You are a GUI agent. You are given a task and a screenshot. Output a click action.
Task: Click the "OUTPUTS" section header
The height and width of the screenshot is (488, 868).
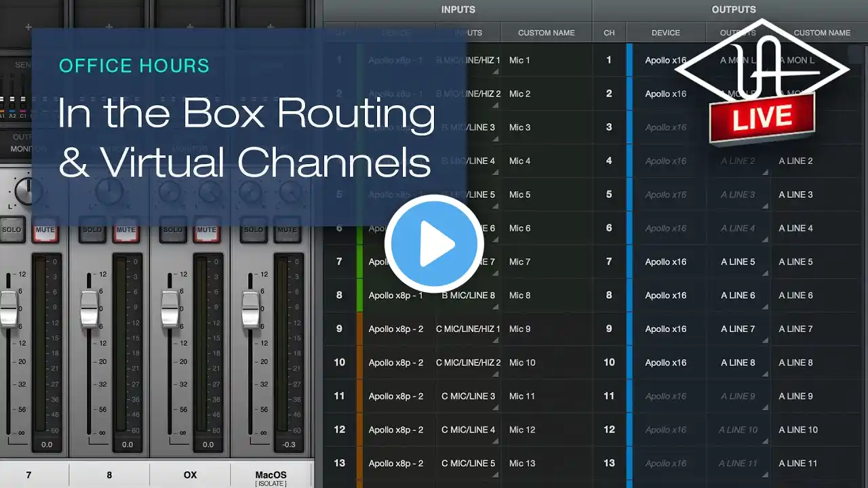tap(734, 9)
